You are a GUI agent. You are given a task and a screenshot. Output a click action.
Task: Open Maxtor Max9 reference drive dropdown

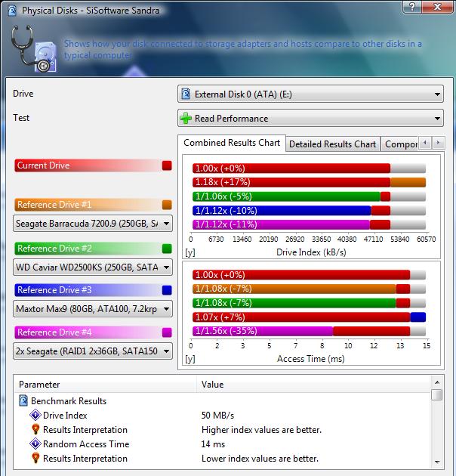(x=93, y=309)
